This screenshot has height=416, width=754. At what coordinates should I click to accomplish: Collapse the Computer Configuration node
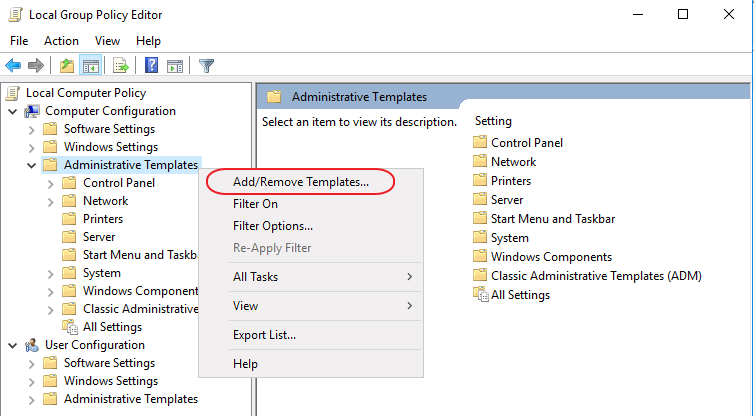pyautogui.click(x=13, y=111)
